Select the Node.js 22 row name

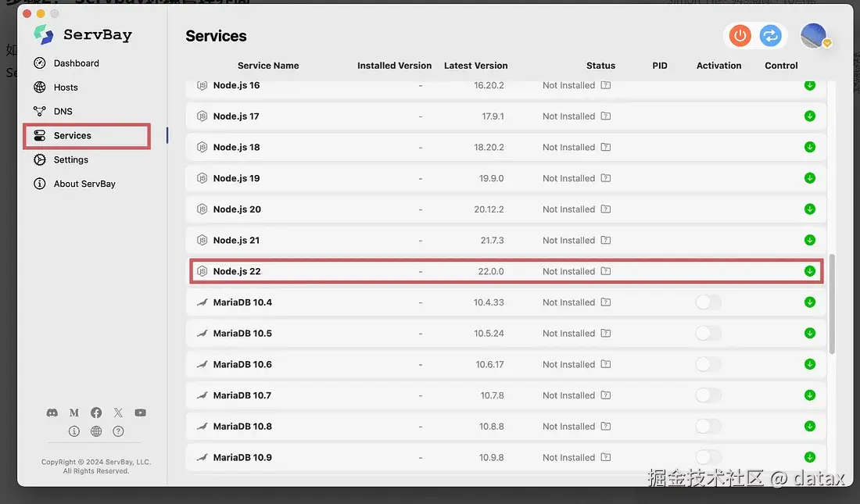pos(237,271)
